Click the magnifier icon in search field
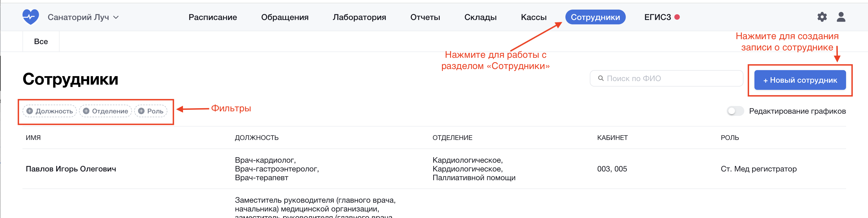 tap(601, 78)
